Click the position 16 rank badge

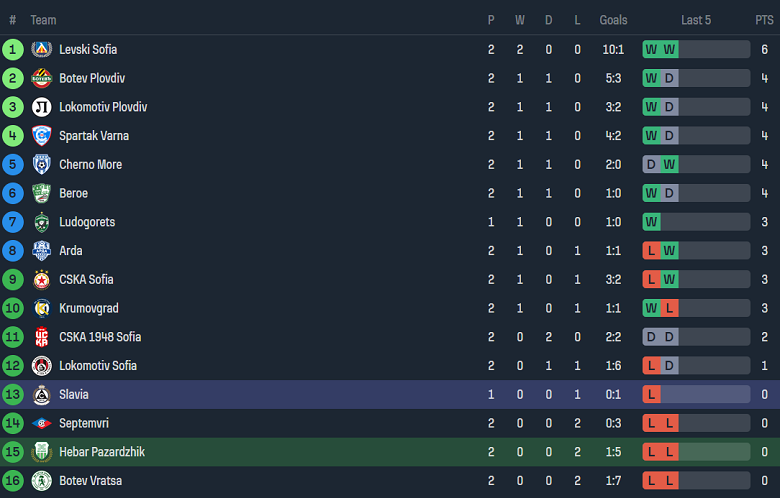click(12, 481)
